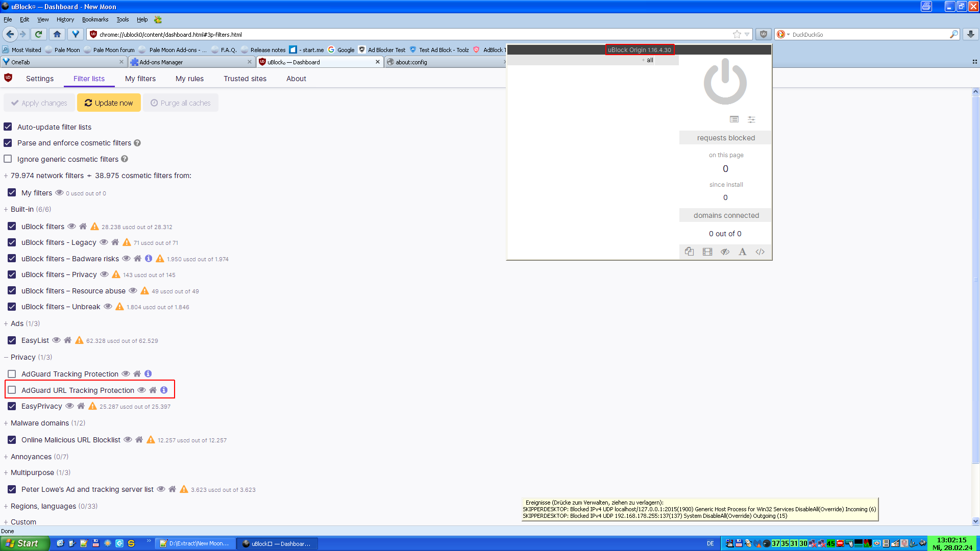Open Pale Moon forum bookmark
This screenshot has height=551, width=980.
click(x=109, y=49)
